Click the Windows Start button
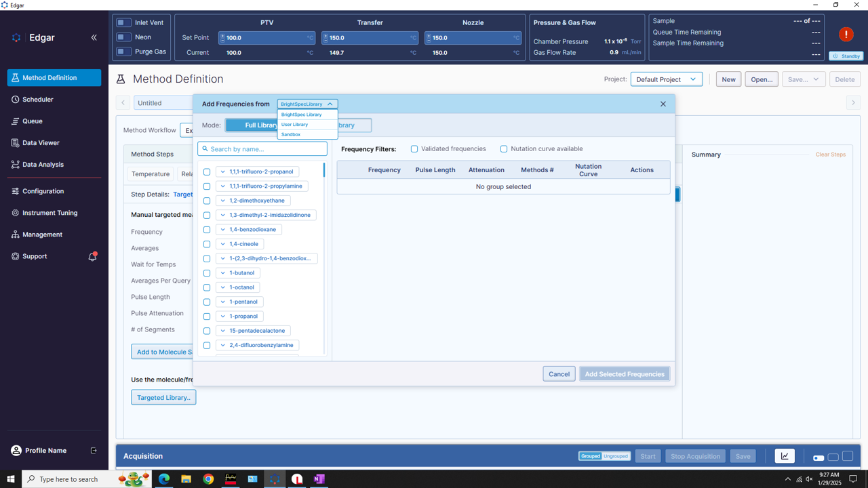The image size is (868, 488). click(10, 479)
